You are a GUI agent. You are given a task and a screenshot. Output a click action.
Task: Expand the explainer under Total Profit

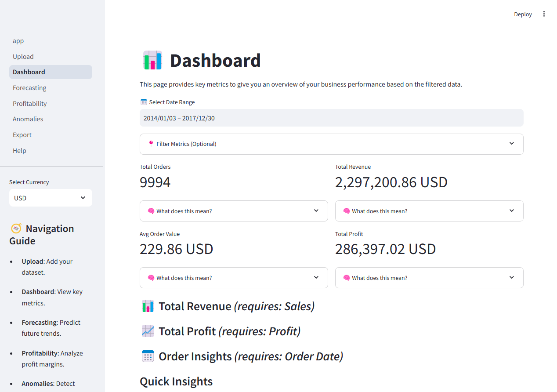point(429,277)
